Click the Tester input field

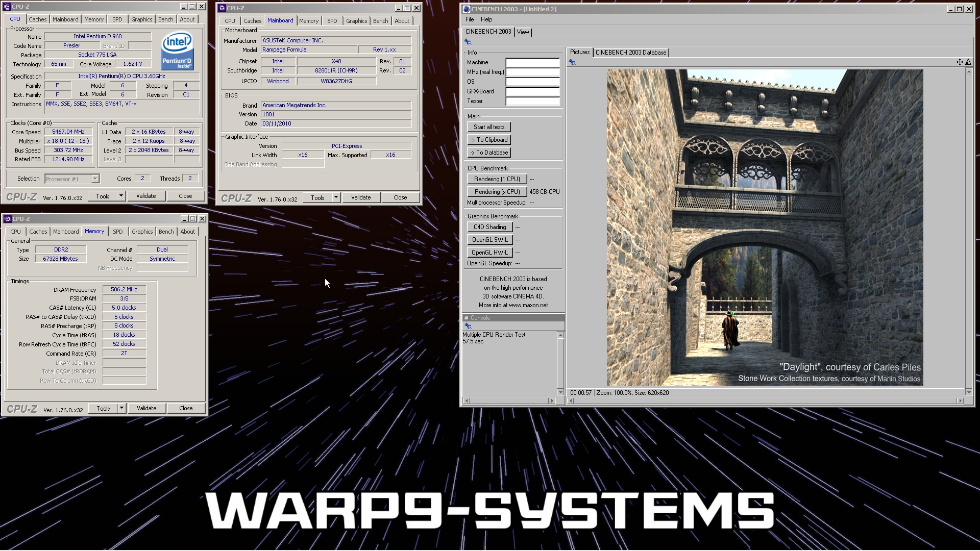click(x=532, y=101)
